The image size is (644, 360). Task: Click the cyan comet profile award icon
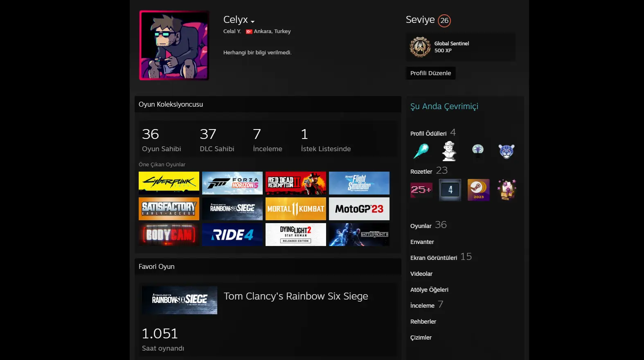[421, 151]
